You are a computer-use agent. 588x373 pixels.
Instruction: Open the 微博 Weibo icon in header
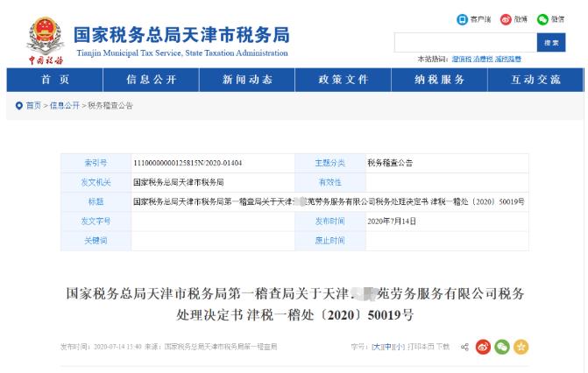[x=506, y=19]
